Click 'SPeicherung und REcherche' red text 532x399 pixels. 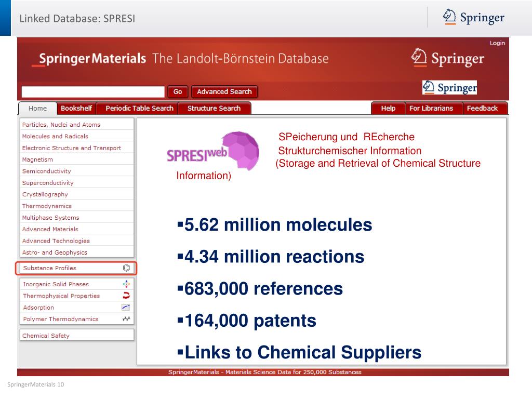pyautogui.click(x=347, y=137)
